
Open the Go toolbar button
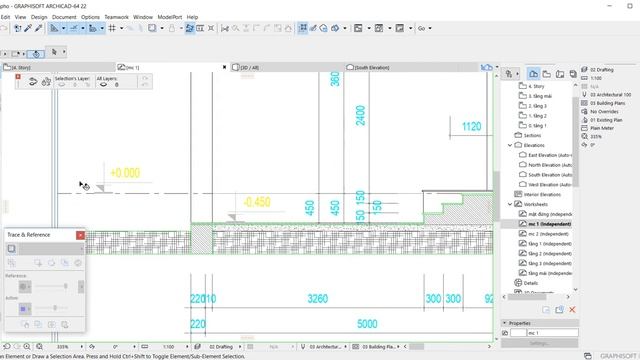421,28
